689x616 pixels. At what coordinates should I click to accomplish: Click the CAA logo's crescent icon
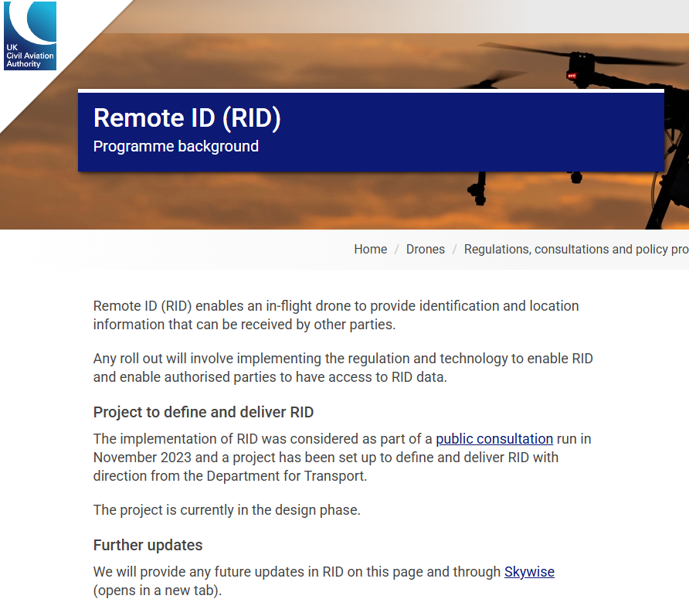(x=31, y=23)
